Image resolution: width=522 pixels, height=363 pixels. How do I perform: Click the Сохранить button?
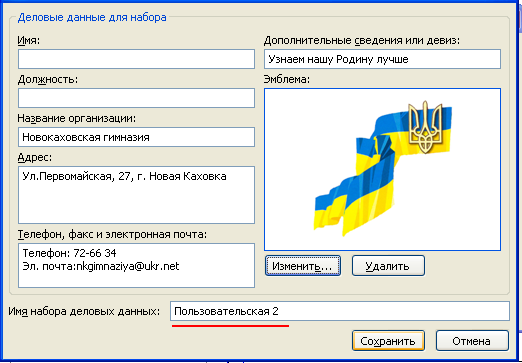[x=388, y=341]
